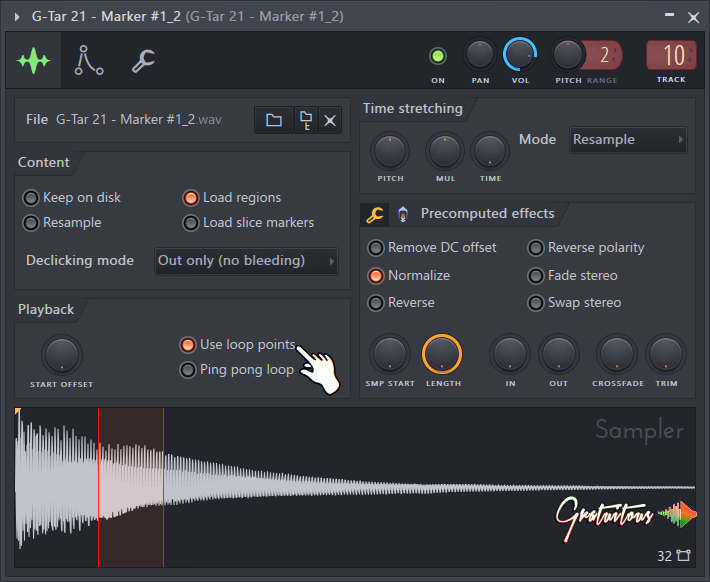Open the miscellaneous wrench settings tab
710x582 pixels.
(144, 61)
